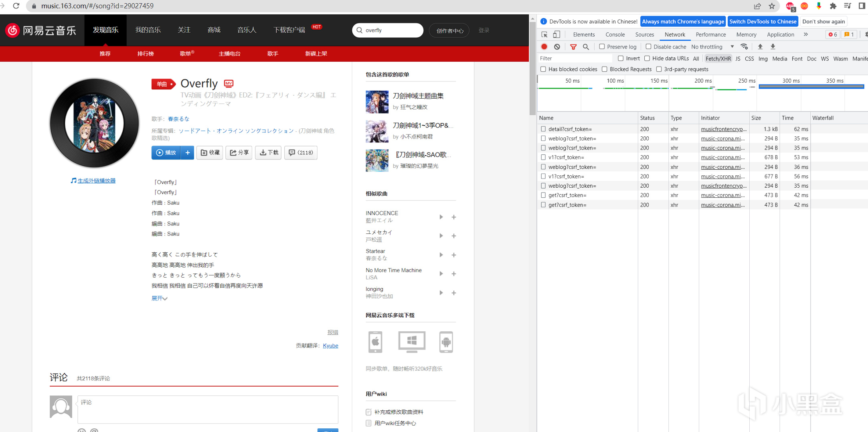Enable the Disable cache checkbox

coord(648,47)
